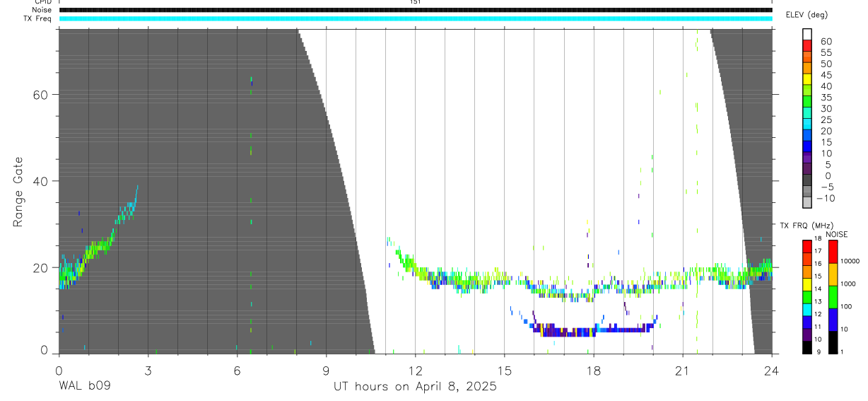Pick the black TX FRQ swatch between 9 and 10

click(807, 347)
